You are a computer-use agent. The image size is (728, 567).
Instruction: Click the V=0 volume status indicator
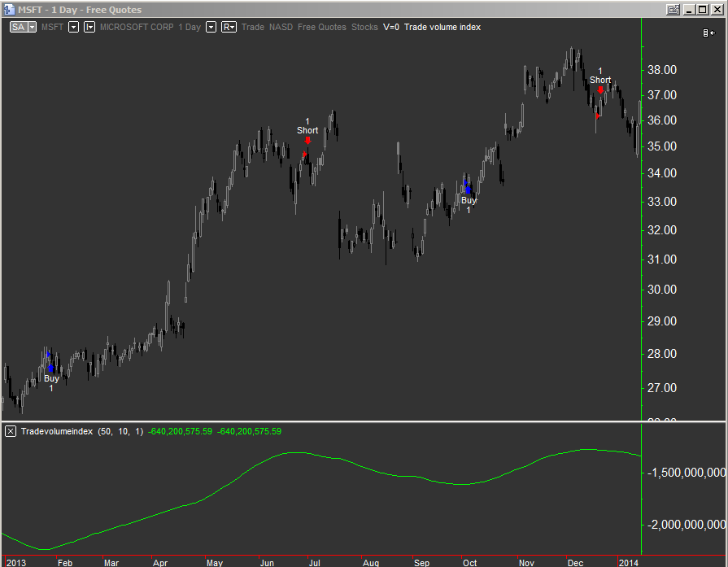tap(390, 27)
